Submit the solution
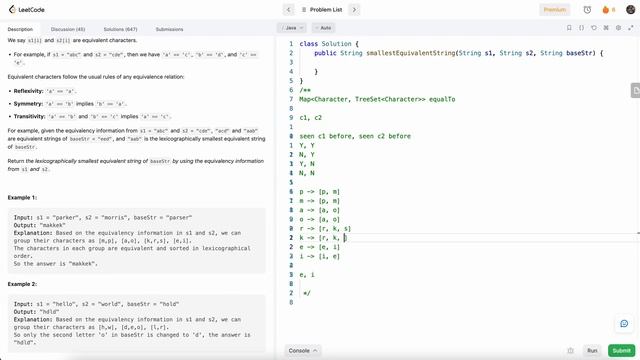The height and width of the screenshot is (360, 640). click(621, 351)
